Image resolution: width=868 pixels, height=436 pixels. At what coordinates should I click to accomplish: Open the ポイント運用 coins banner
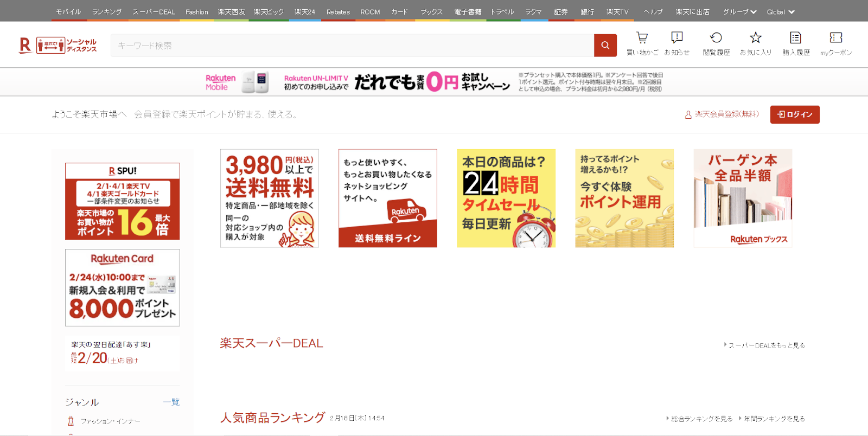click(x=624, y=198)
